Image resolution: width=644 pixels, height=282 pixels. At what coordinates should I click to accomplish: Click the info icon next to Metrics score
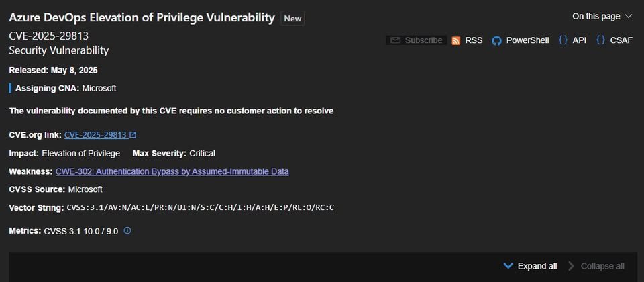coord(127,231)
